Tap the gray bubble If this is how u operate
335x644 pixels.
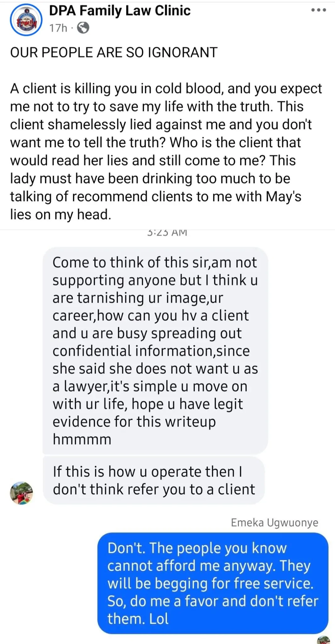(154, 480)
